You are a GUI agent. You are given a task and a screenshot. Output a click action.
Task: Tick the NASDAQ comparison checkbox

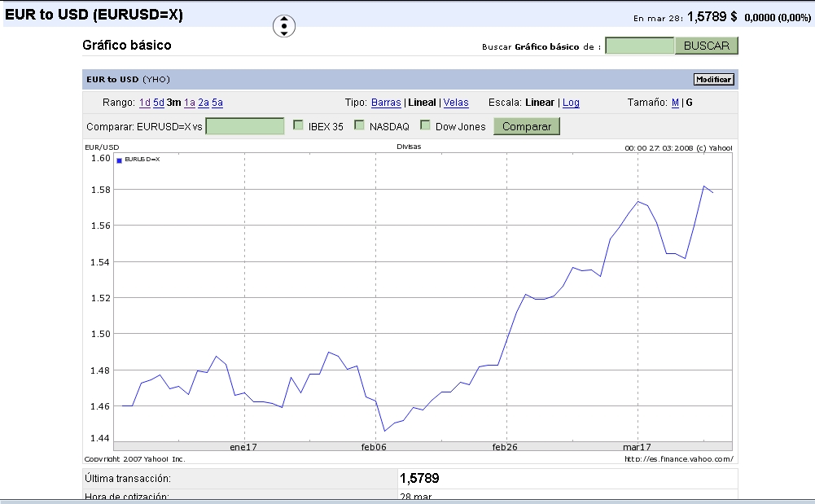359,125
